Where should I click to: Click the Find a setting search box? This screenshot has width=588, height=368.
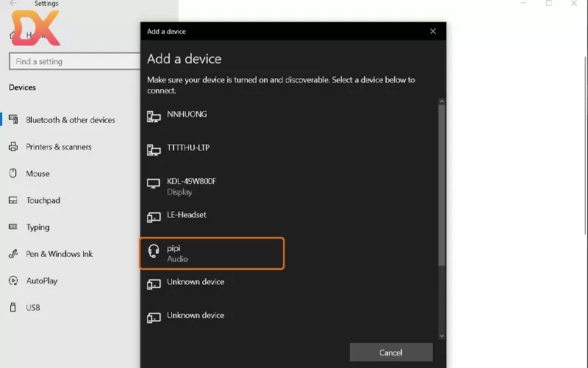click(x=73, y=62)
